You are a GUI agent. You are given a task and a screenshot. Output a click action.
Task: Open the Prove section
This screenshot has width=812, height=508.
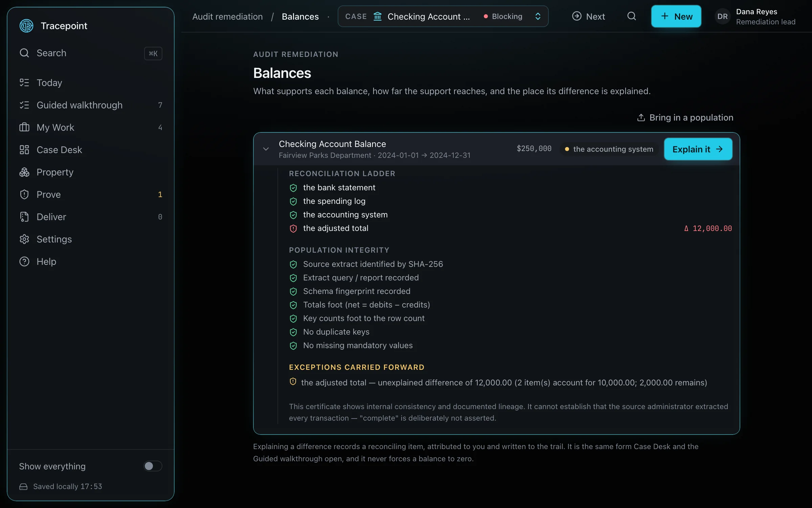coord(91,194)
